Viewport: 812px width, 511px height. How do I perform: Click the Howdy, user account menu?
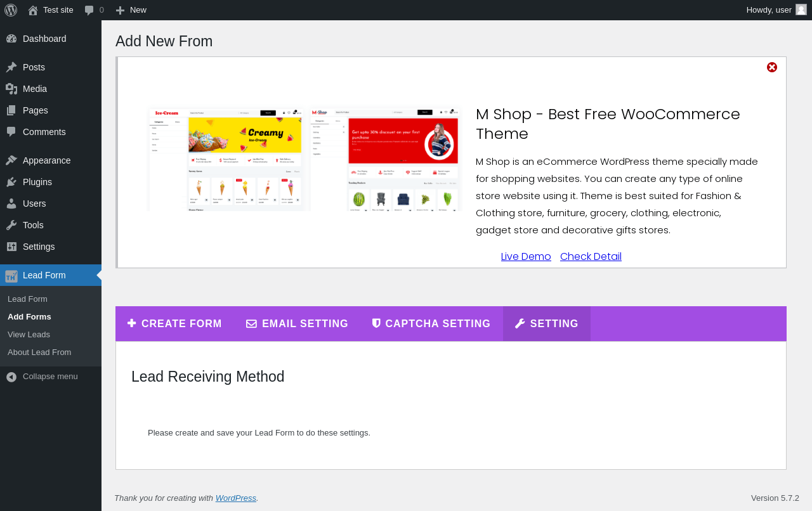(x=776, y=10)
